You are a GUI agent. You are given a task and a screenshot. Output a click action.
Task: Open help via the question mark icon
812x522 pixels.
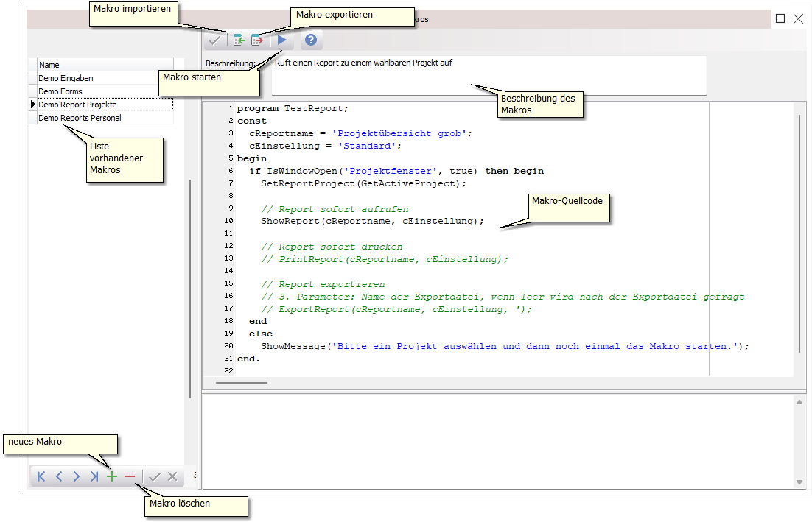point(311,40)
